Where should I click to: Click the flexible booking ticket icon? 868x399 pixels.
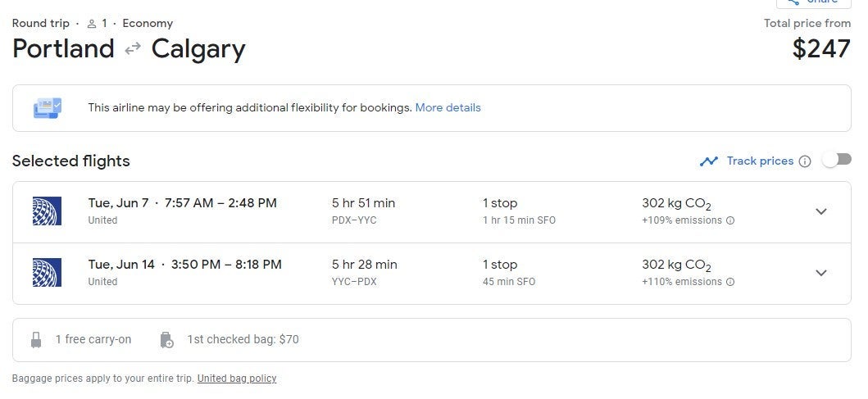pos(47,107)
